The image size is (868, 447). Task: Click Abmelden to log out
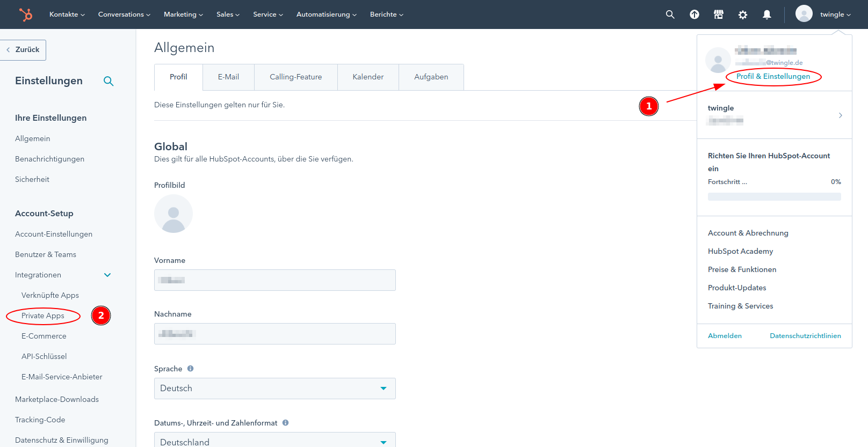[725, 336]
